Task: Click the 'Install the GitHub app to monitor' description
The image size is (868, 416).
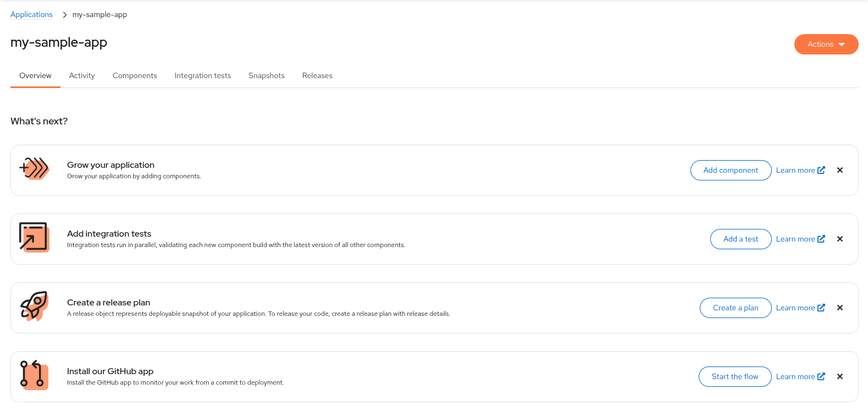Action: click(175, 382)
